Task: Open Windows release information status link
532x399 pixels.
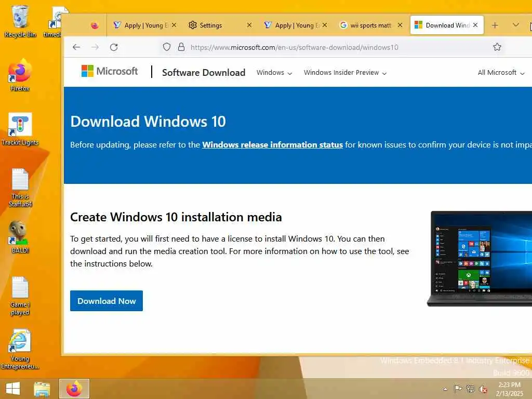Action: pos(272,145)
